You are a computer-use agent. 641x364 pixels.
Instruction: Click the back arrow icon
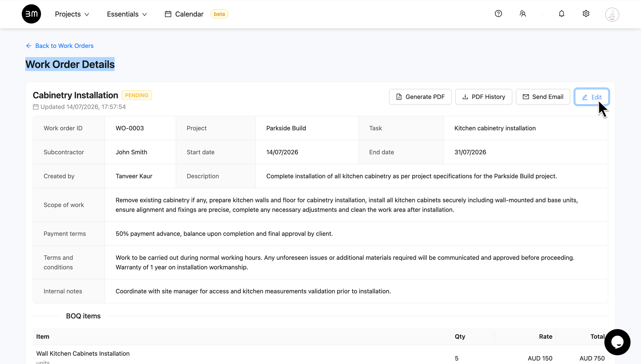(29, 46)
